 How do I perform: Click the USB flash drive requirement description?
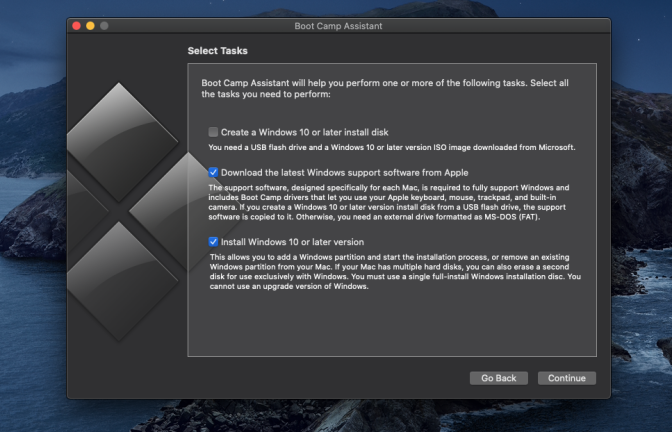(x=392, y=147)
